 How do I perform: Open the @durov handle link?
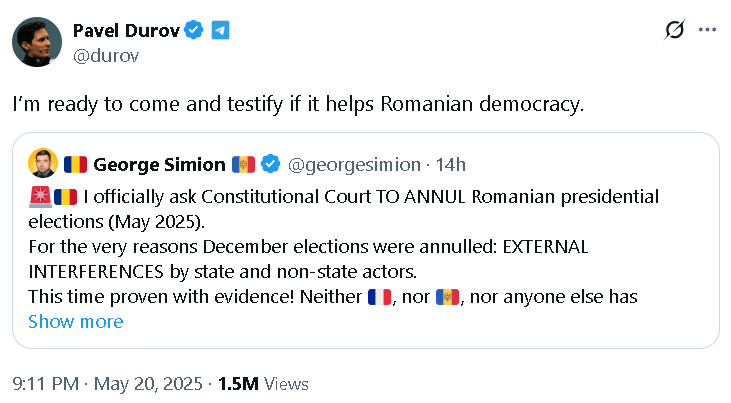tap(106, 55)
